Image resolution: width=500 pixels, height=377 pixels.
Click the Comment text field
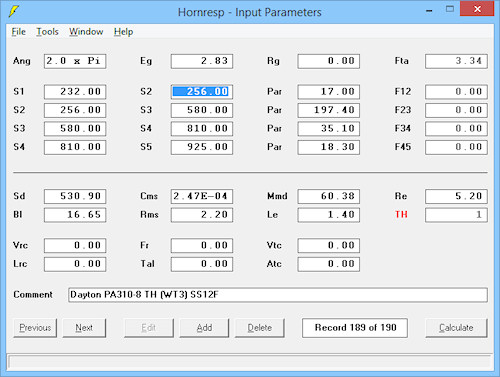[x=278, y=295]
